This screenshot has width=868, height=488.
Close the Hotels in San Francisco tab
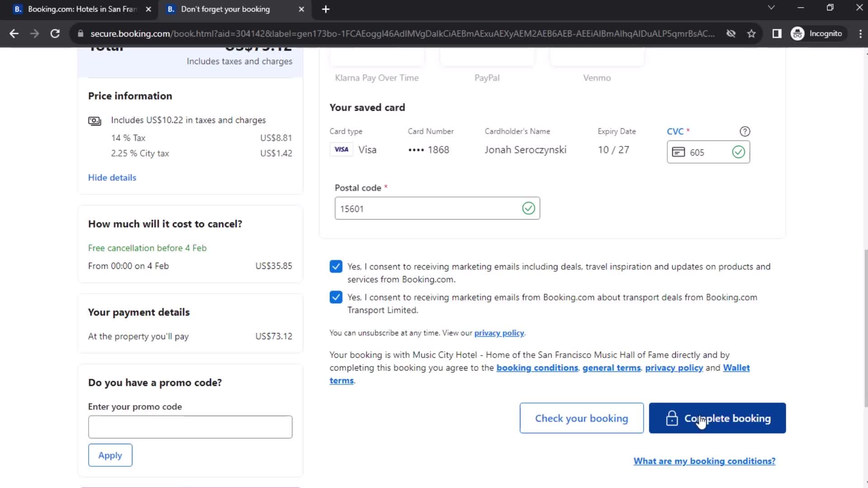(x=148, y=9)
